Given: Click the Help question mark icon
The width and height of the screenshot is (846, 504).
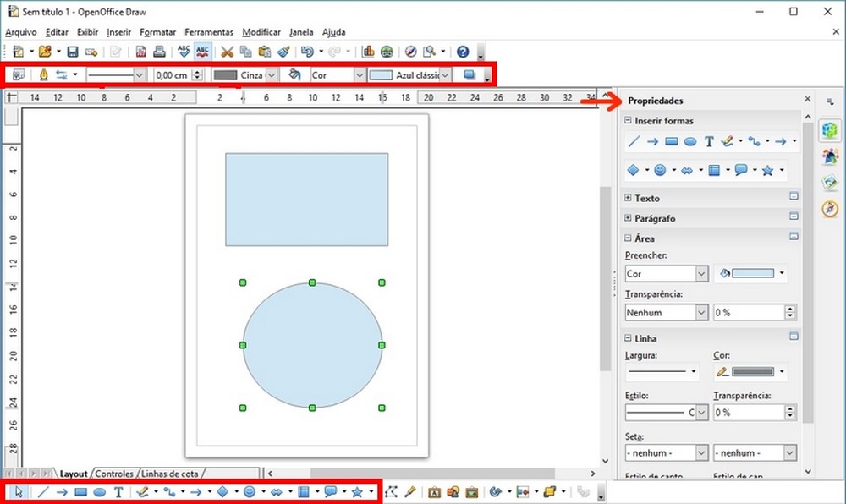Looking at the screenshot, I should 463,52.
